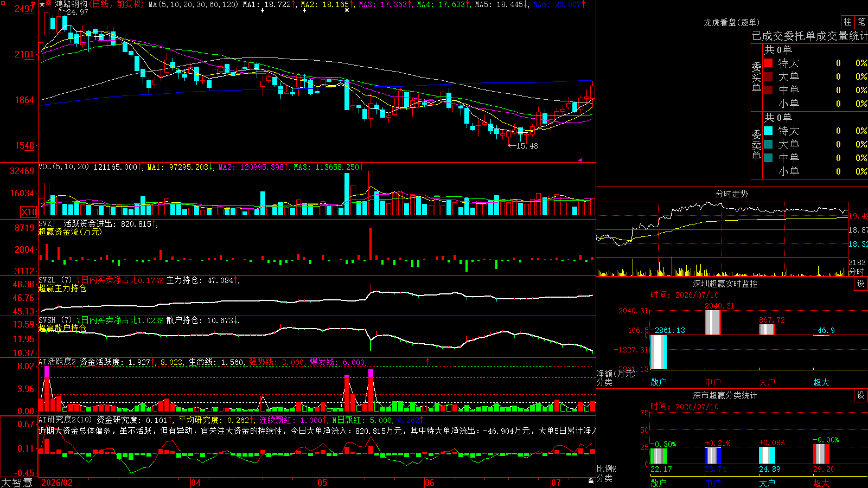Click the 07 month marker on timeline
Viewport: 868px width, 488px height.
click(556, 483)
